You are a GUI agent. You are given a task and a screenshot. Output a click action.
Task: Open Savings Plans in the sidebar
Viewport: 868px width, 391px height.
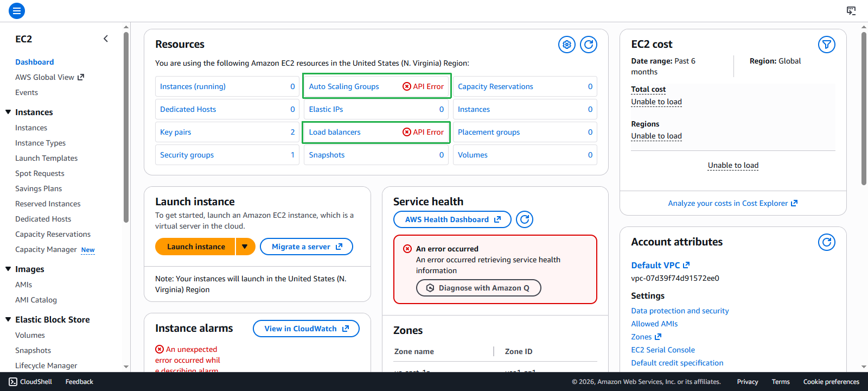[x=39, y=188]
